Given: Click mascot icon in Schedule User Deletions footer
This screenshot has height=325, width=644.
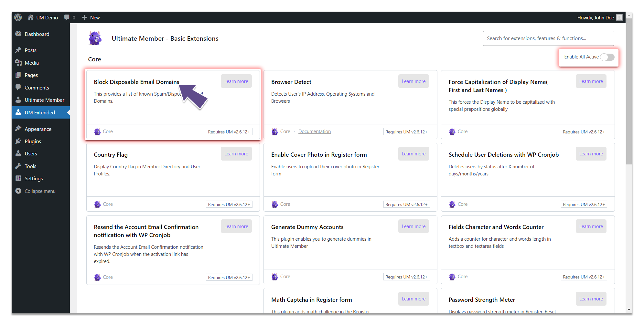Looking at the screenshot, I should click(x=452, y=204).
